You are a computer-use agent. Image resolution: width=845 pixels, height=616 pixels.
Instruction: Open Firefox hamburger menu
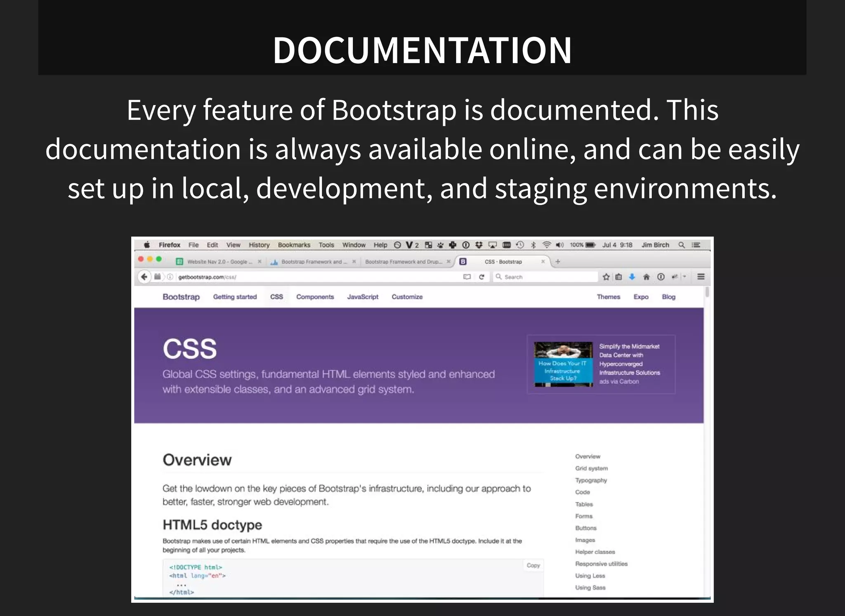[701, 277]
